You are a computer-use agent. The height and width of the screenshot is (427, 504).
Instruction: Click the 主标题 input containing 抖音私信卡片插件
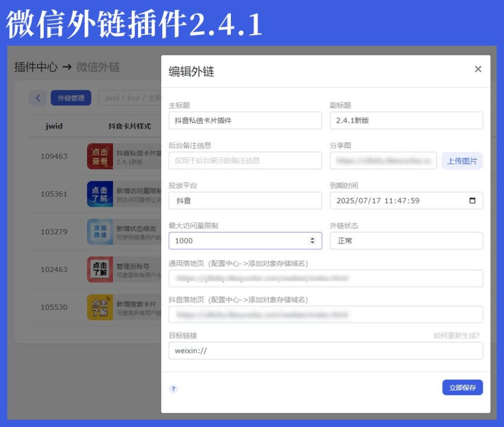coord(245,120)
